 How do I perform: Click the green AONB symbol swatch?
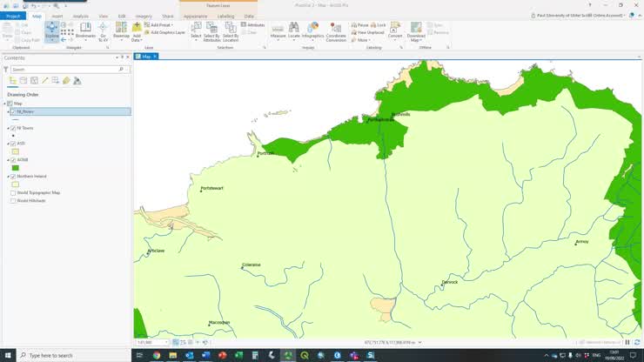click(x=15, y=168)
